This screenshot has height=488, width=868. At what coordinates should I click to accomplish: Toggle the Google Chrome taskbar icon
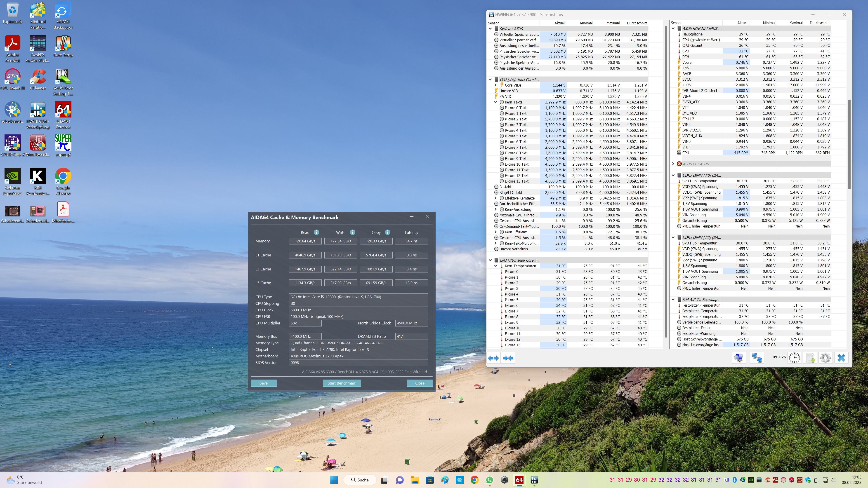[x=474, y=480]
